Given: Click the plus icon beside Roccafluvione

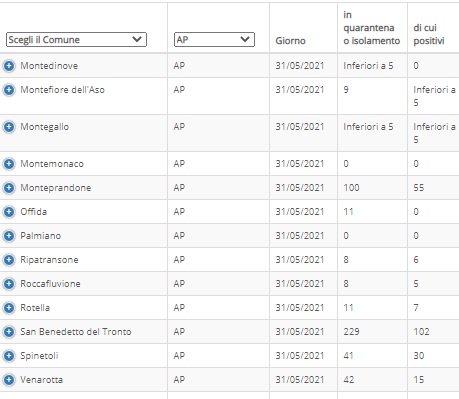Looking at the screenshot, I should [9, 284].
